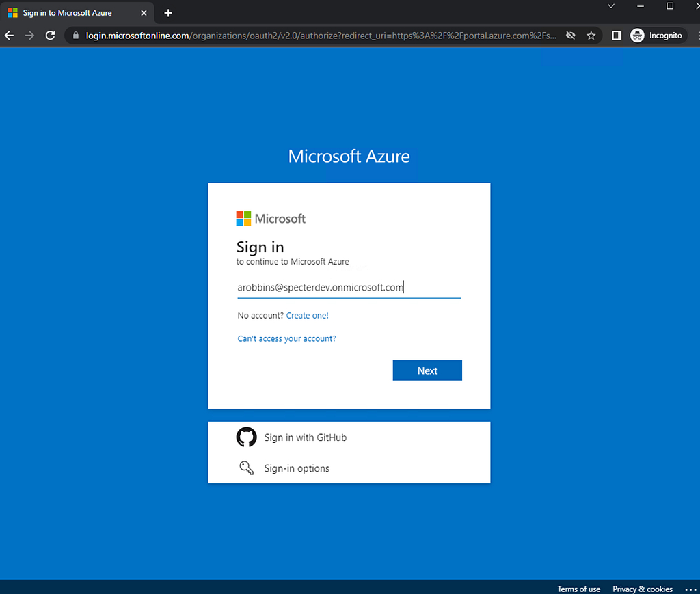700x594 pixels.
Task: Open the Terms of use link
Action: click(x=578, y=589)
